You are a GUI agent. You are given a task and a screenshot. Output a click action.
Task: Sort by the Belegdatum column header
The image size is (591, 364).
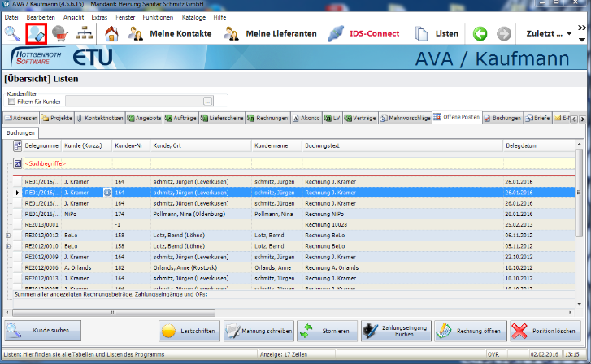pyautogui.click(x=539, y=145)
